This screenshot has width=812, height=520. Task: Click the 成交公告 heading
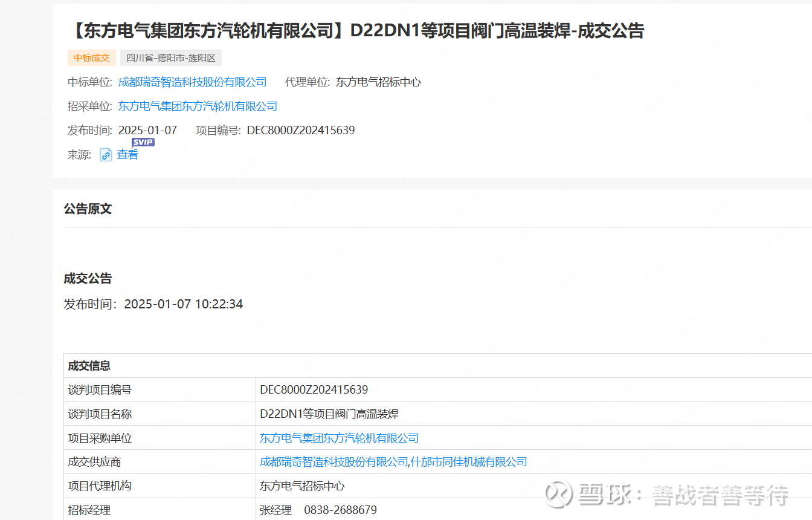[x=88, y=279]
